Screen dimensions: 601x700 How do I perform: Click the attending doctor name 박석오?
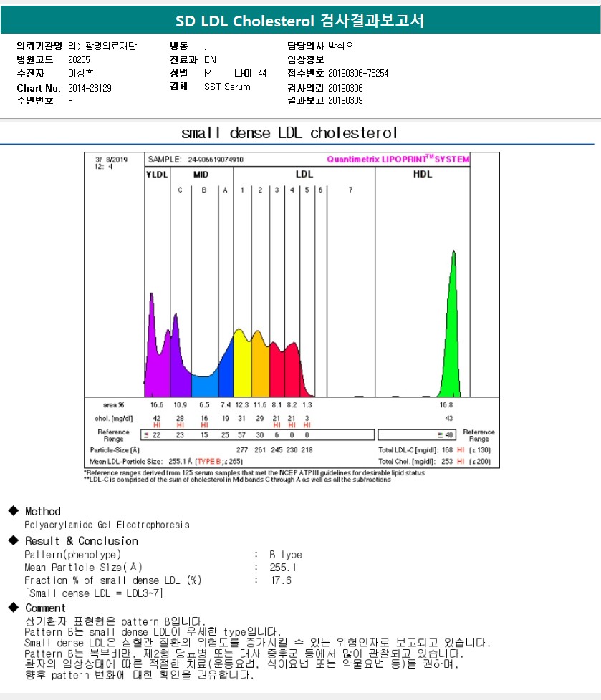tap(340, 46)
